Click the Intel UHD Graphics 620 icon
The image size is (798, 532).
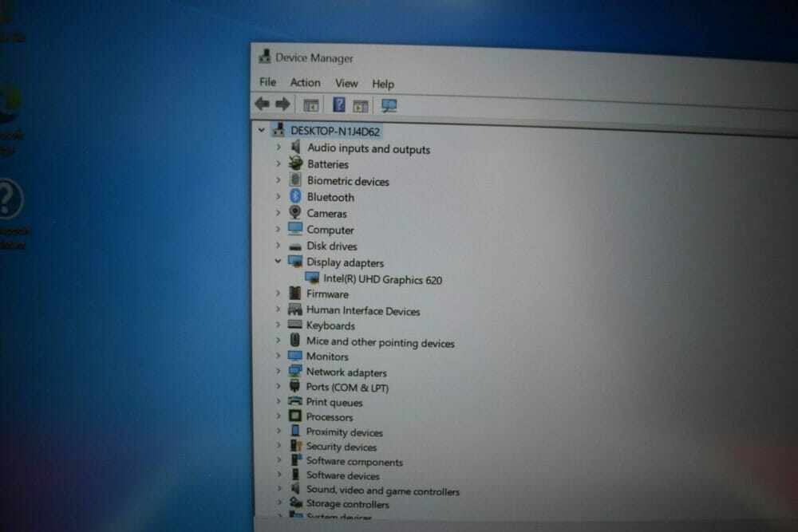pos(312,278)
